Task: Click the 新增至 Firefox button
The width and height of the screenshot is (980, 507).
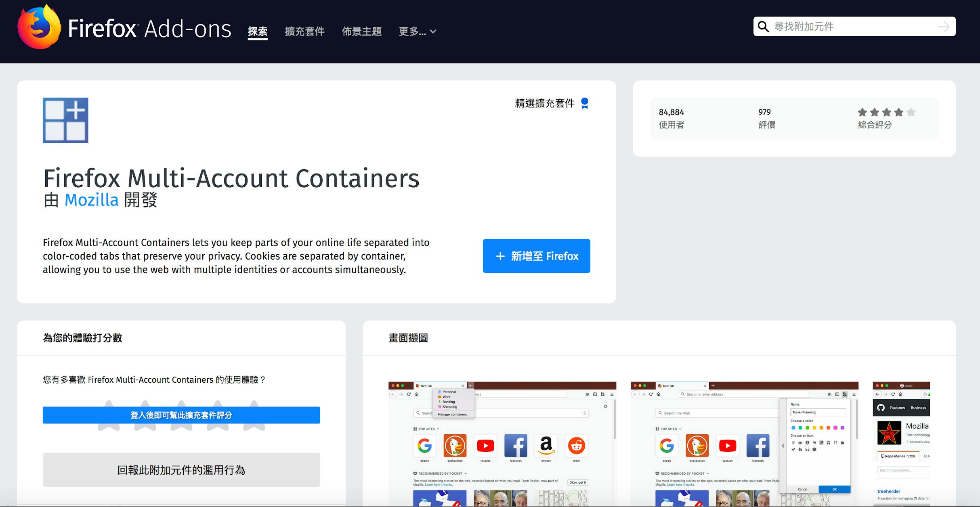Action: (536, 256)
